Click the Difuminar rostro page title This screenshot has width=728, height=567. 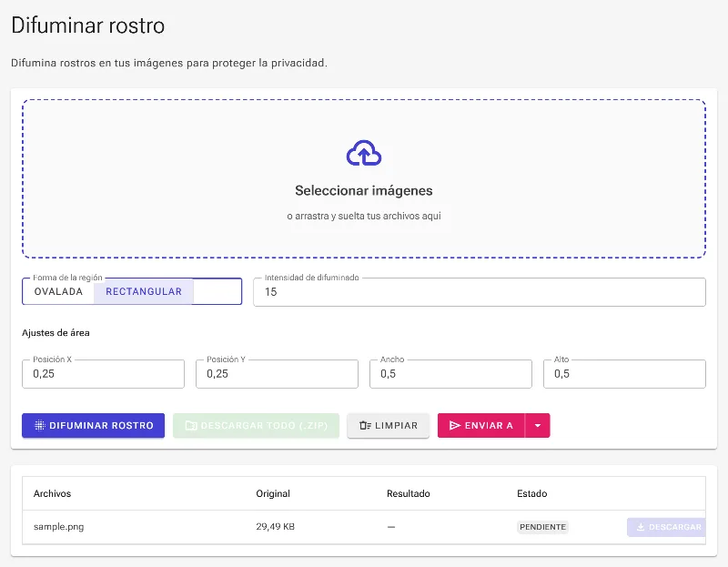[x=87, y=25]
